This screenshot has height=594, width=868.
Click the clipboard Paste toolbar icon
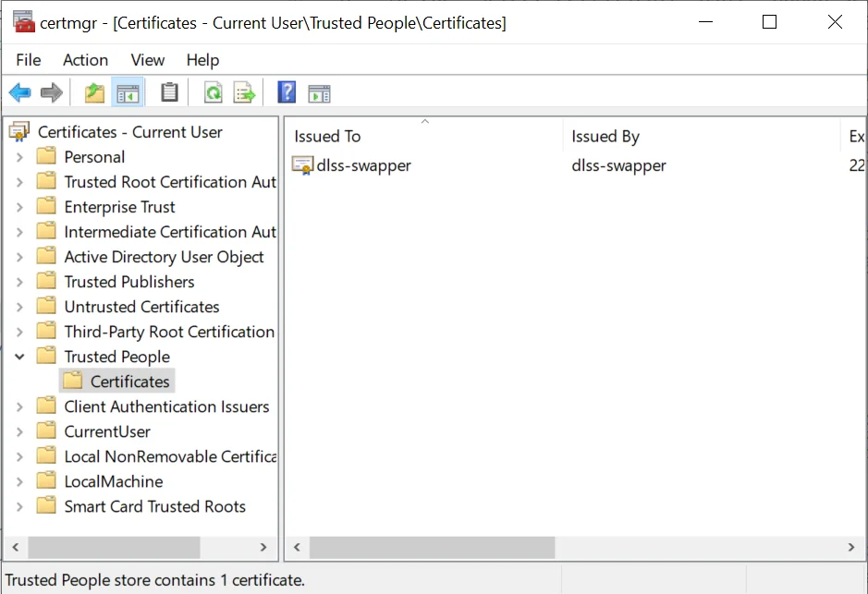pos(169,92)
